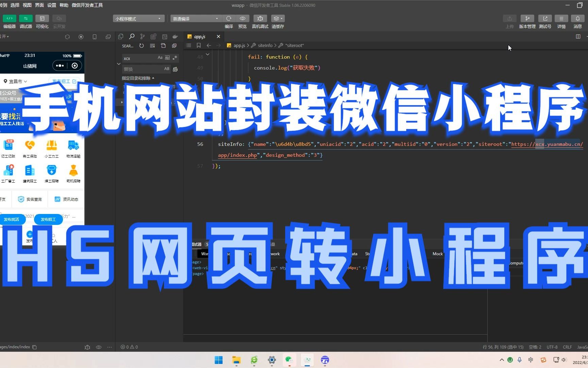This screenshot has width=588, height=368.
Task: Open the 调试器 (debugger) panel
Action: pyautogui.click(x=26, y=21)
